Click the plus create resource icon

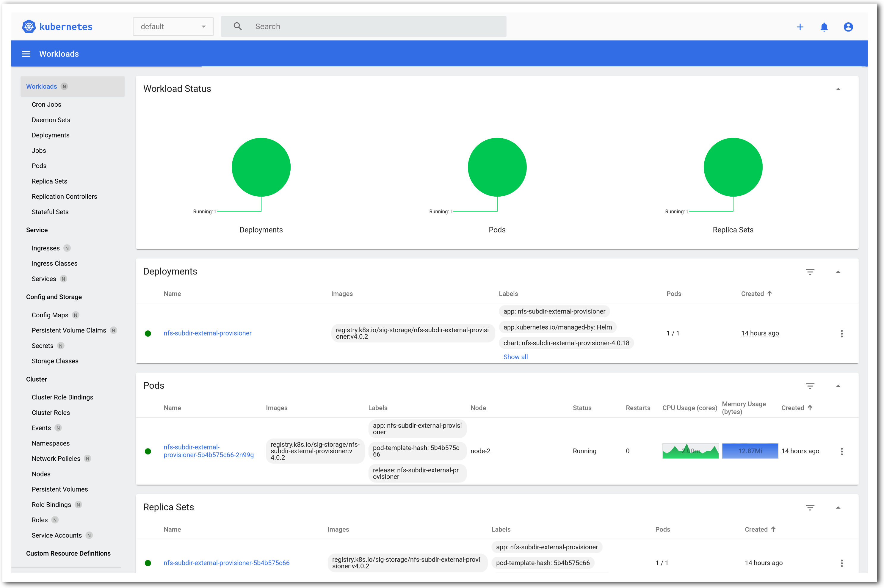800,27
